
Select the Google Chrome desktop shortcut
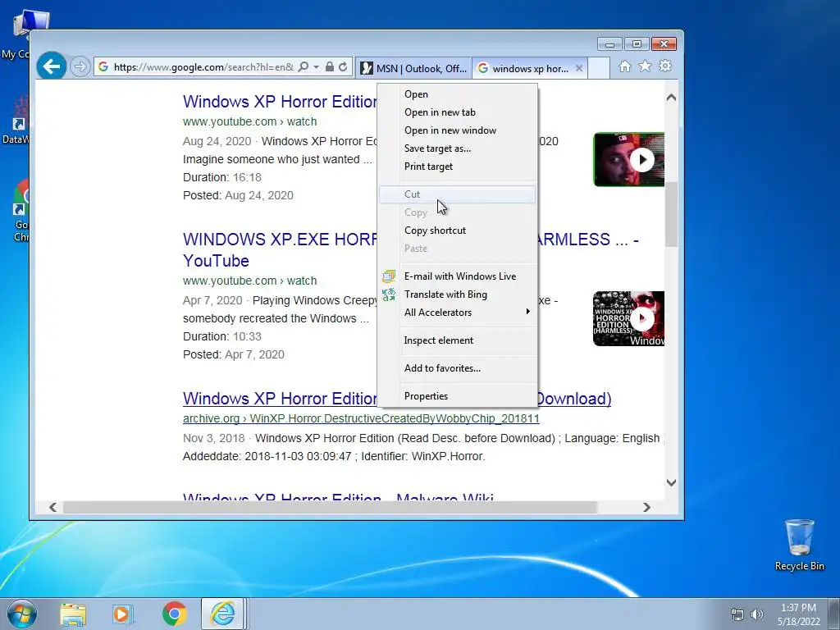coord(20,211)
